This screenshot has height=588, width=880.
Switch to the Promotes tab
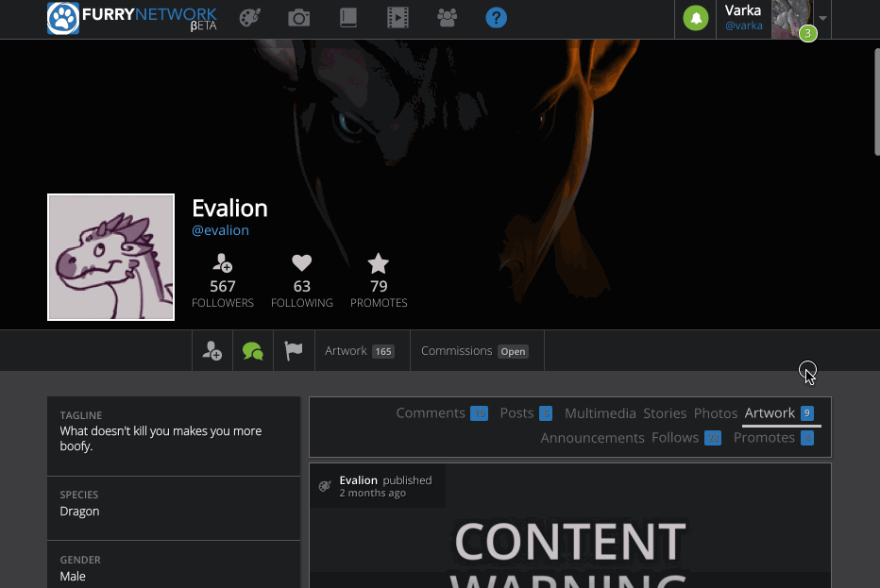coord(764,438)
